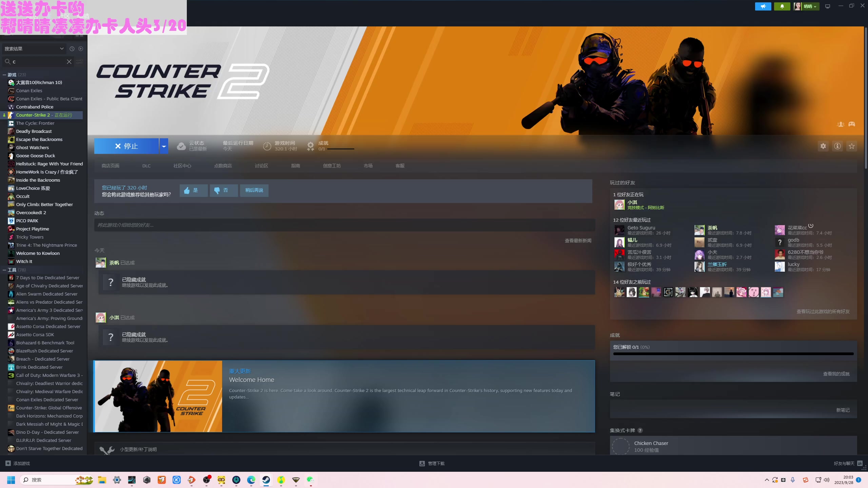
Task: Click the multiplayer friends icon on banner
Action: click(x=841, y=124)
